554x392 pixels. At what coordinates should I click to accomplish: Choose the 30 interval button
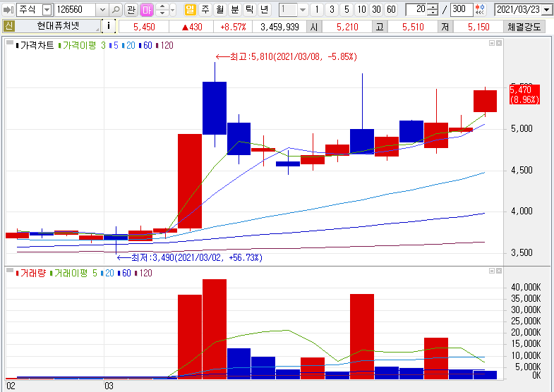376,10
